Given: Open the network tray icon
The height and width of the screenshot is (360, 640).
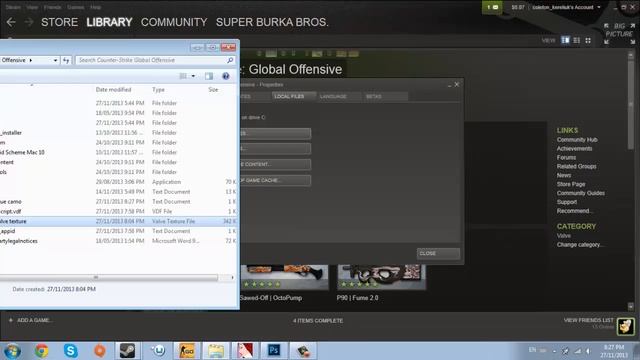Looking at the screenshot, I should 578,351.
